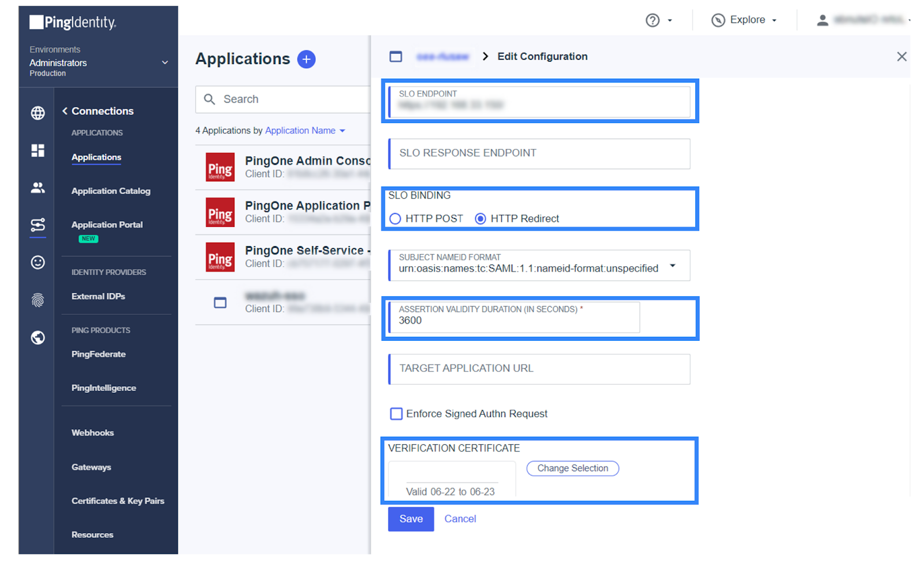Click the PingOne Application Portal Ping logo
924x562 pixels.
(x=220, y=212)
